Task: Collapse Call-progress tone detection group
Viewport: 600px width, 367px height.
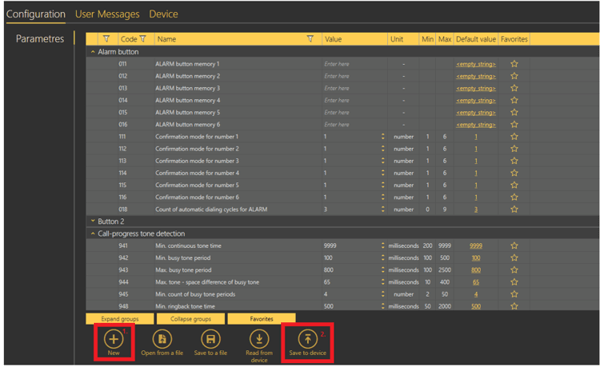Action: (x=93, y=233)
